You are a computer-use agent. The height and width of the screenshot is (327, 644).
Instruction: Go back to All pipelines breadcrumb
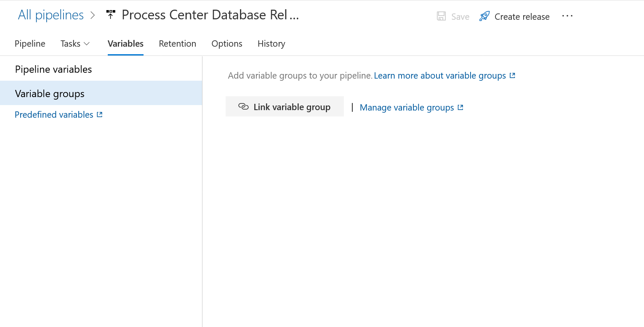click(51, 15)
